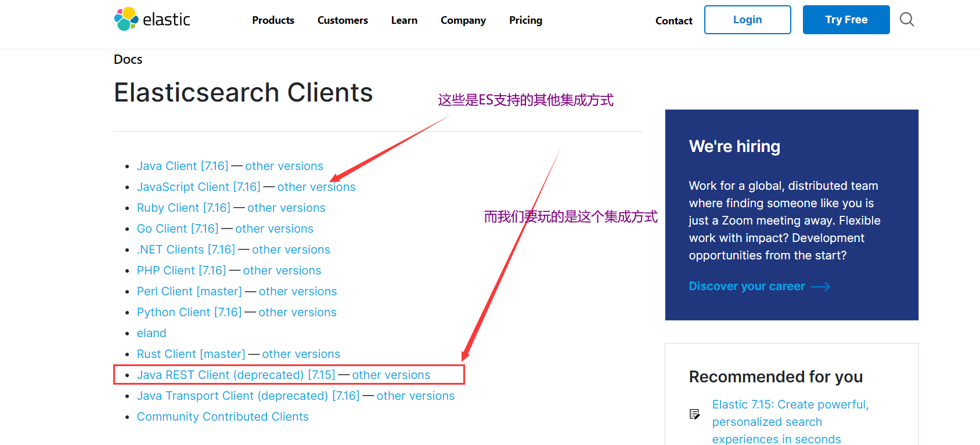Screen dimensions: 980x445
Task: Open Python Client [7.16] docs
Action: coord(189,312)
